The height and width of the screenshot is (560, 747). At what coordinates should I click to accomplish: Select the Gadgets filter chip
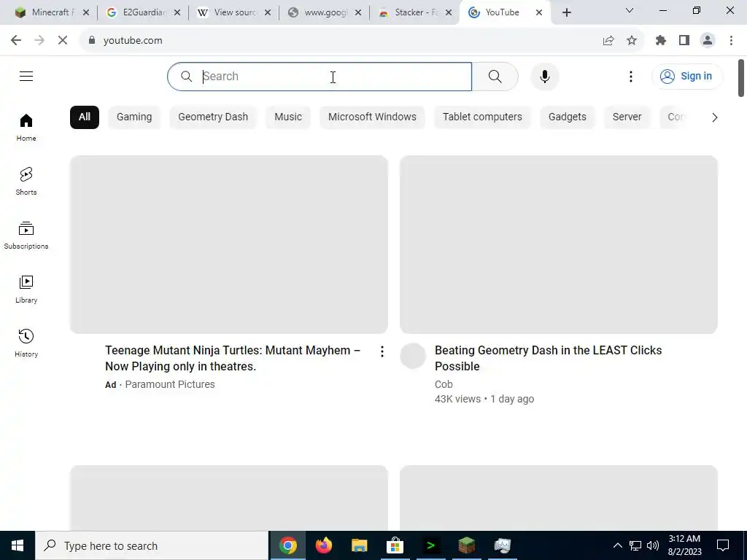coord(568,117)
